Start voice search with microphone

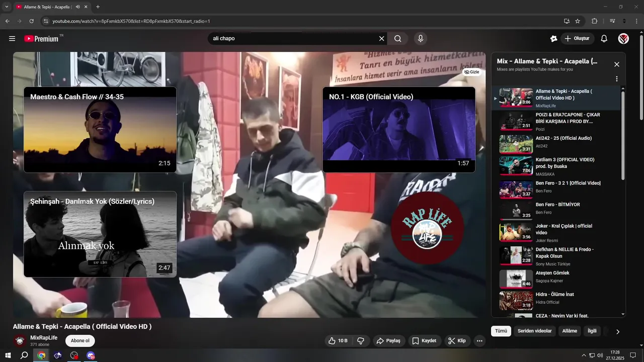pyautogui.click(x=421, y=39)
